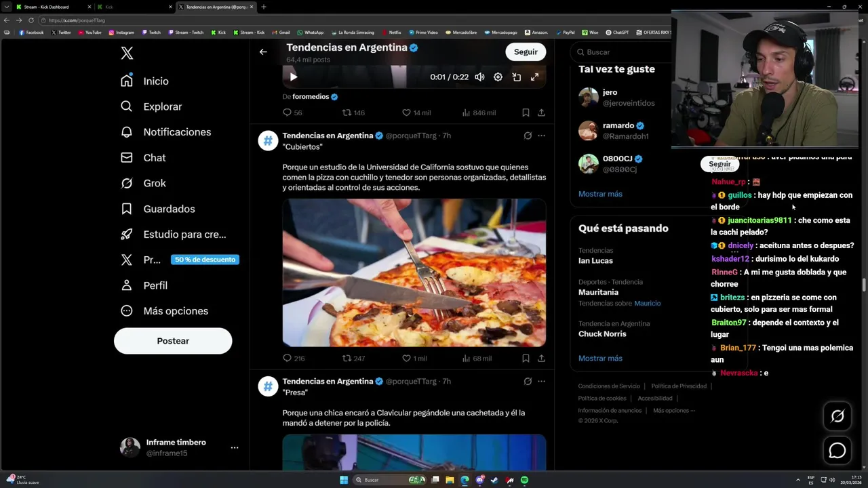Share the Cubiertos pizza post
The height and width of the screenshot is (488, 868).
pyautogui.click(x=541, y=359)
